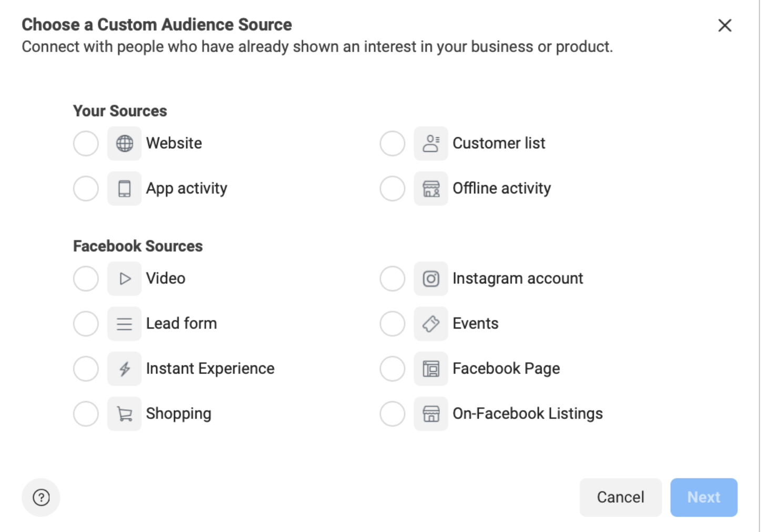761x532 pixels.
Task: Select the Customer list radio button
Action: [x=392, y=144]
